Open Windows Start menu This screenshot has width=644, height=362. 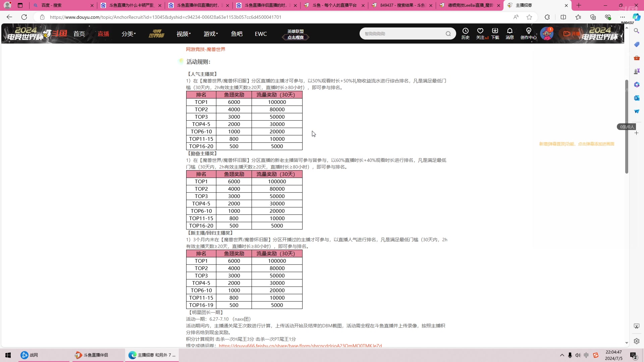click(8, 355)
